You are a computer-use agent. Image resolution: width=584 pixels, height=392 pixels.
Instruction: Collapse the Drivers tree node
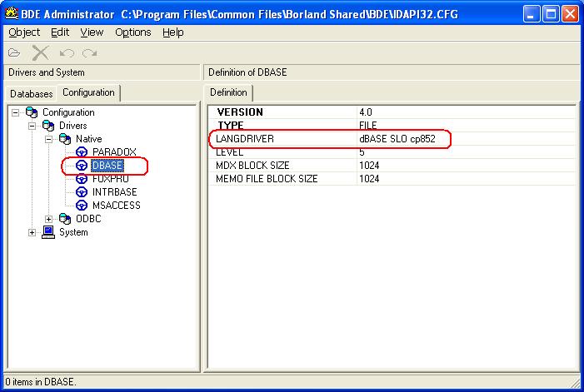(x=32, y=126)
